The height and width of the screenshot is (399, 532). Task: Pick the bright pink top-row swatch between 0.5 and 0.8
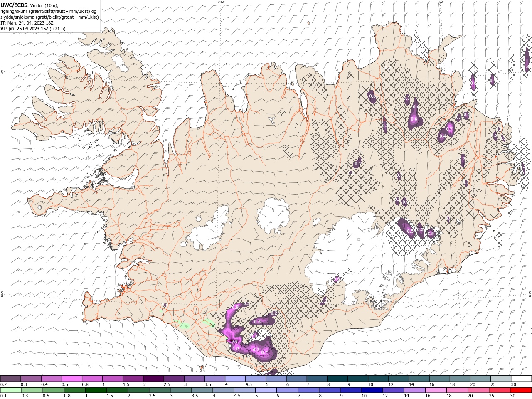71,379
